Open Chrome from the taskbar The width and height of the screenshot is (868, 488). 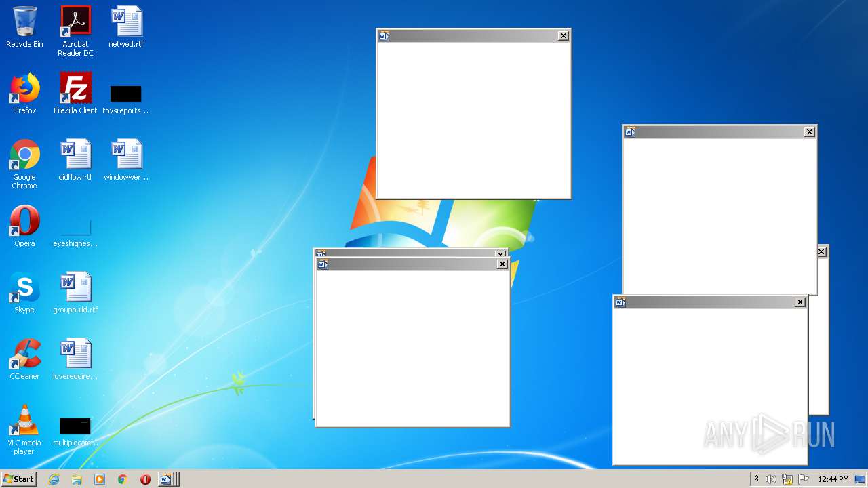tap(122, 479)
